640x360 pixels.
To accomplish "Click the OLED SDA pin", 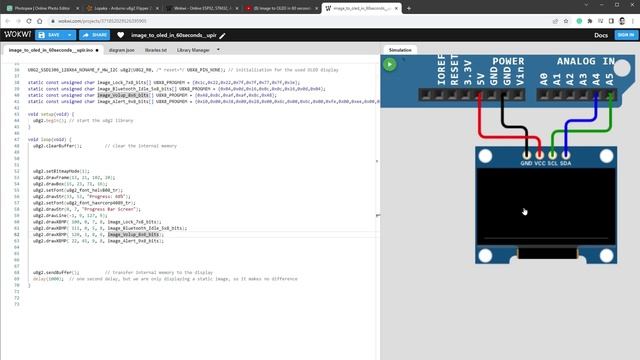I will pos(566,155).
